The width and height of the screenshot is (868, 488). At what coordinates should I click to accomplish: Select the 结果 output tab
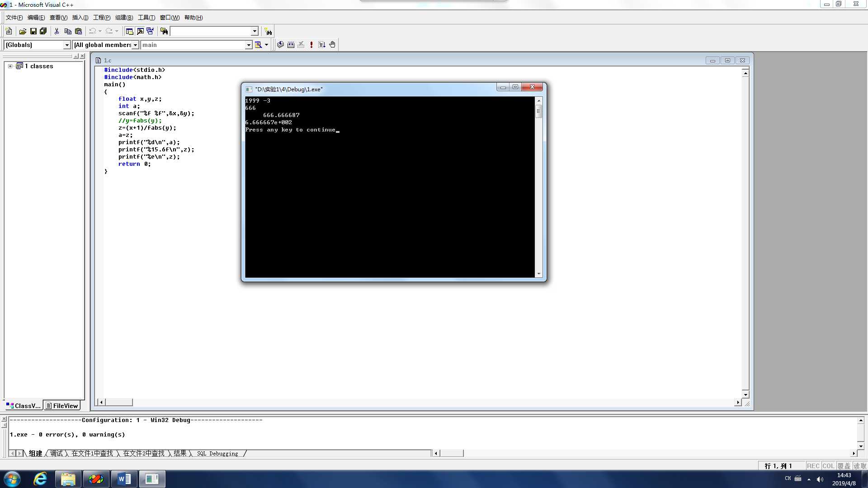coord(180,453)
